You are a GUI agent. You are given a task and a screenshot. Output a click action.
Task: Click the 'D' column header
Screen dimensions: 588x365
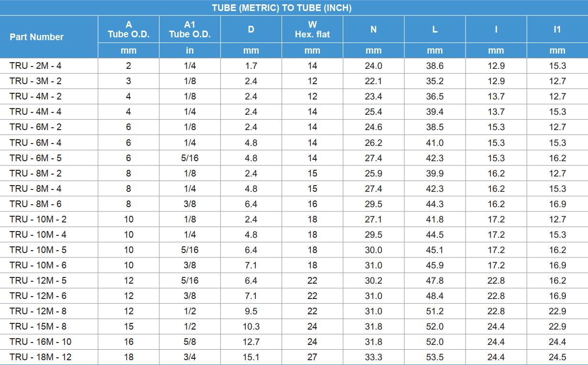click(x=251, y=29)
